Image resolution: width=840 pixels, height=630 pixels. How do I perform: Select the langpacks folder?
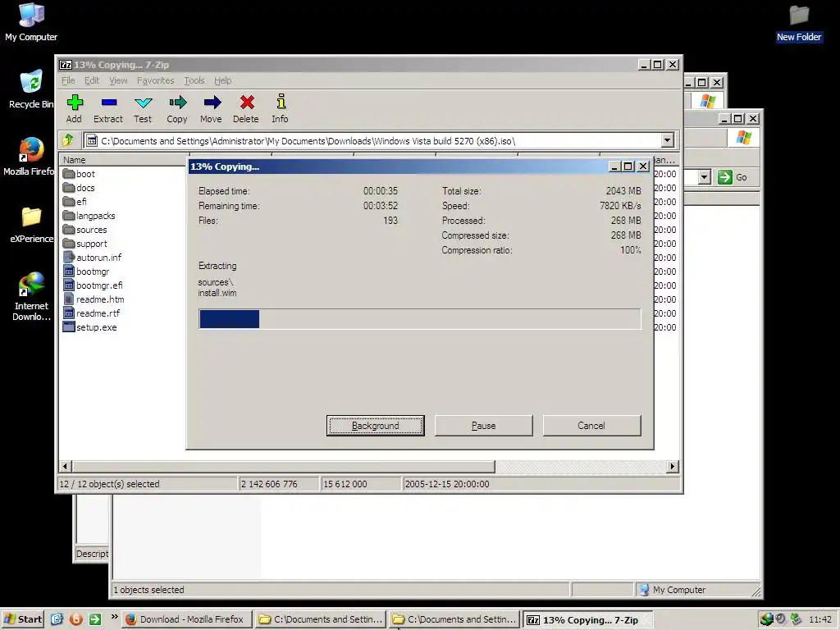(89, 216)
